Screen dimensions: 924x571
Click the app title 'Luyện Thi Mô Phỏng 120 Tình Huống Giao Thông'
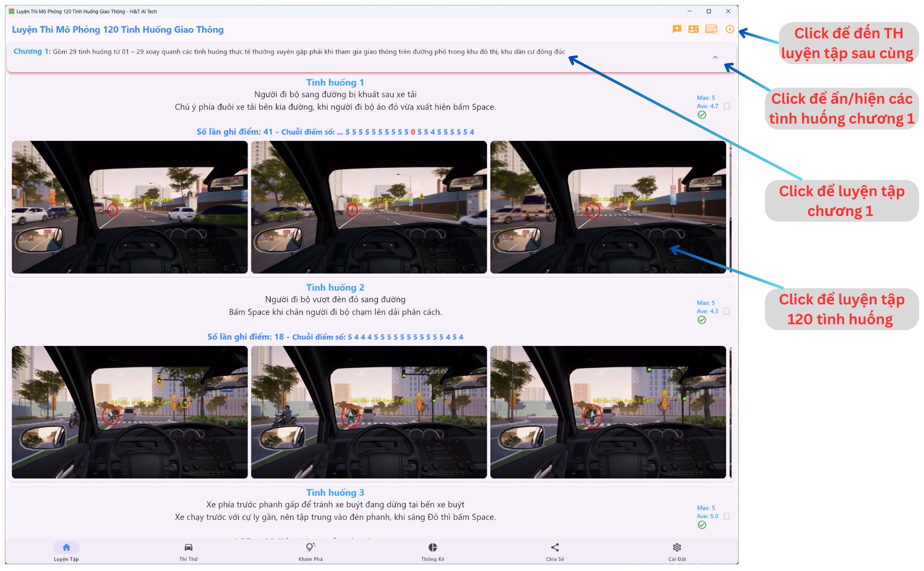pos(118,30)
